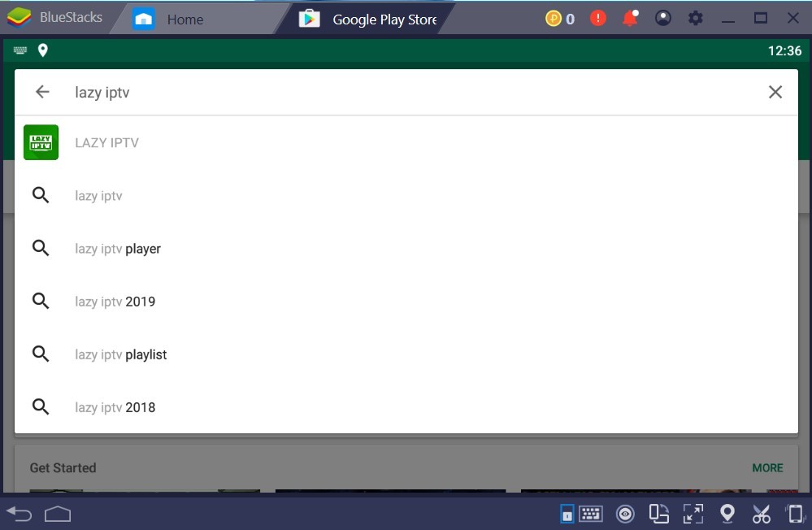Go back with the search bar arrow
This screenshot has height=530, width=812.
(42, 92)
